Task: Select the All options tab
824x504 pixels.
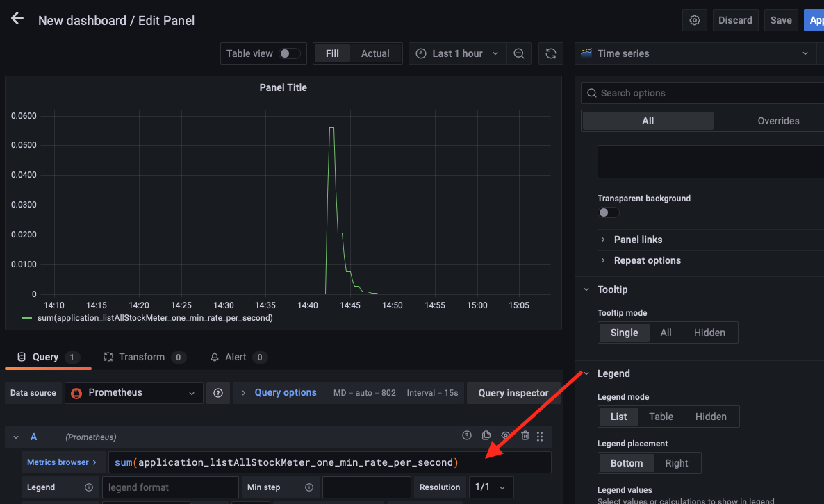Action: [648, 121]
